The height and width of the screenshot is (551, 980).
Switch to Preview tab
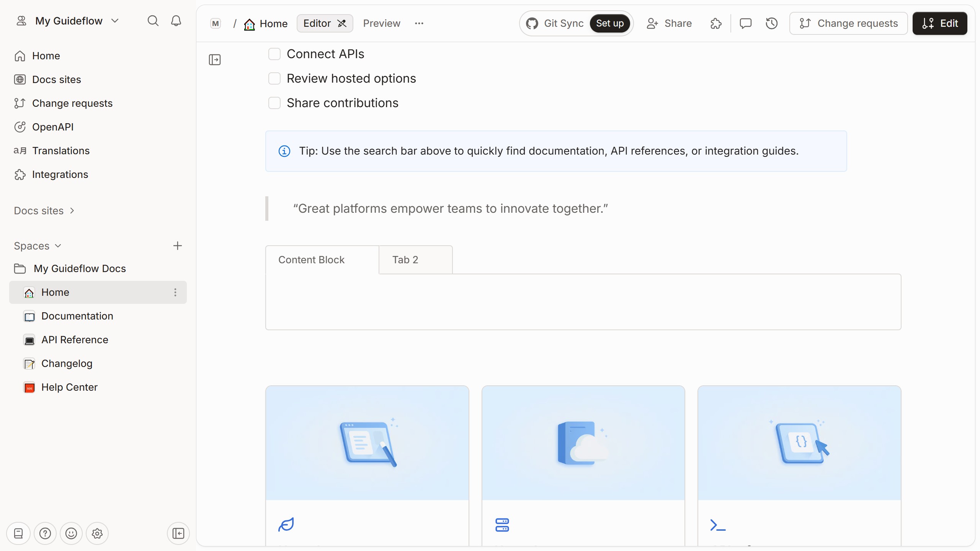pyautogui.click(x=382, y=23)
